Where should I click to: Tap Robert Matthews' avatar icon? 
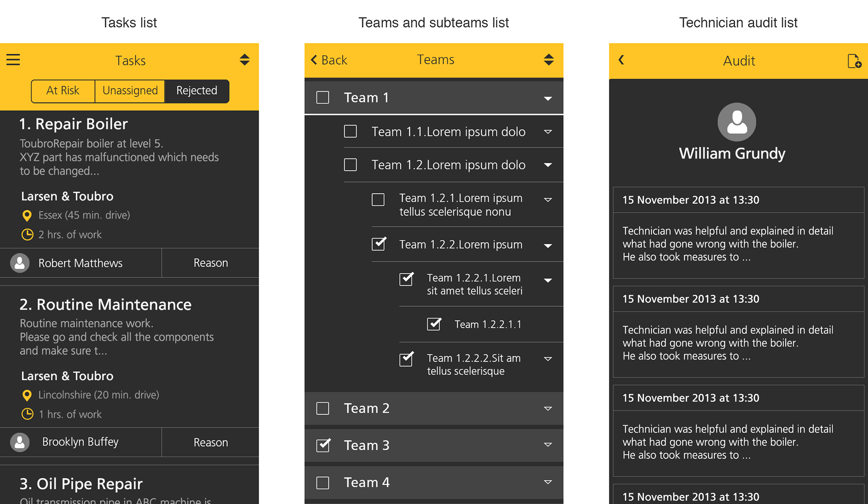[20, 263]
